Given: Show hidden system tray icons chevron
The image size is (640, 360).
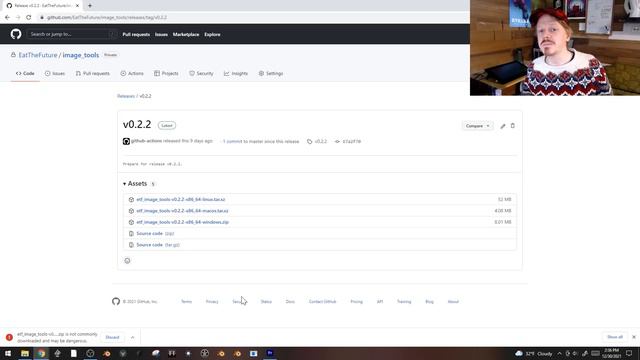Looking at the screenshot, I should click(x=560, y=353).
